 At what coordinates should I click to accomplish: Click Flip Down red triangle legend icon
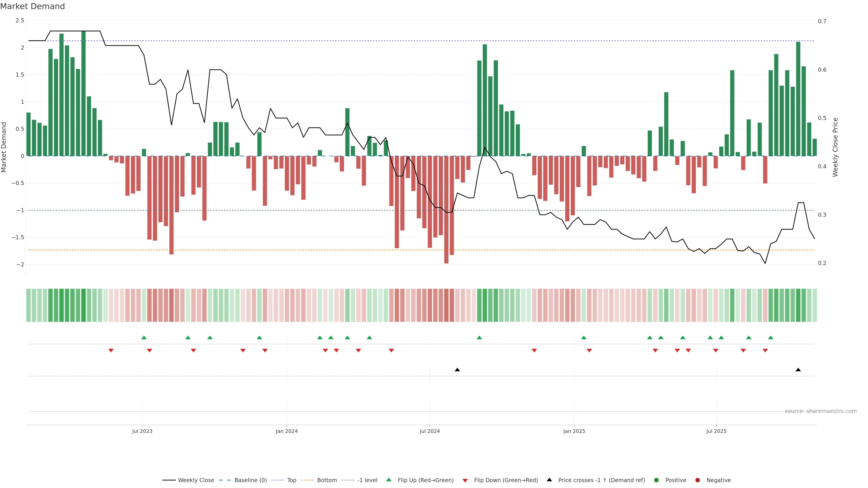(x=465, y=481)
